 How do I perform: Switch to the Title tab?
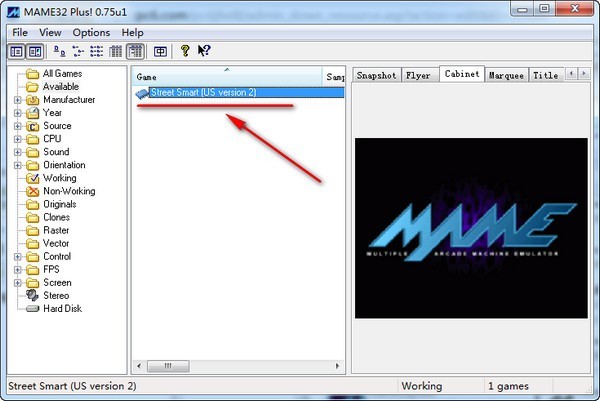pyautogui.click(x=546, y=75)
